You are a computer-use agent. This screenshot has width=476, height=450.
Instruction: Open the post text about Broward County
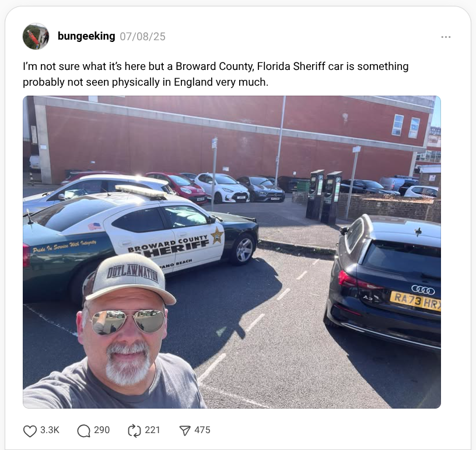(215, 74)
